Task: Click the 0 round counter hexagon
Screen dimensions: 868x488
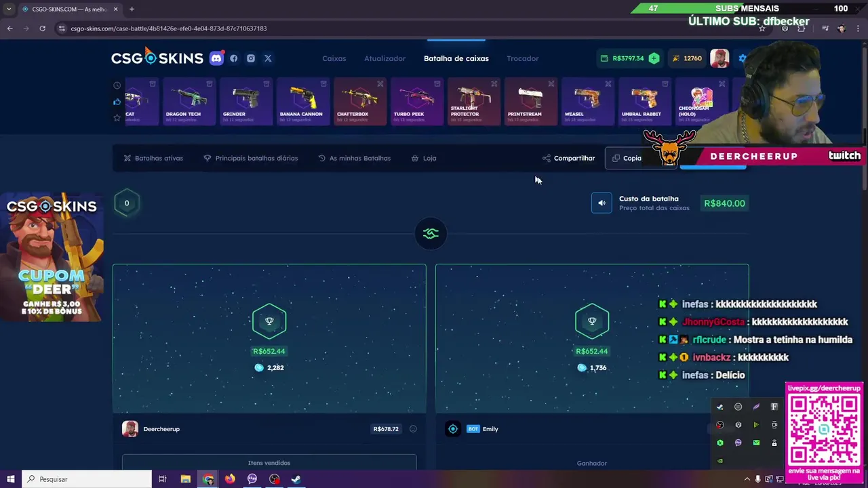Action: [127, 203]
